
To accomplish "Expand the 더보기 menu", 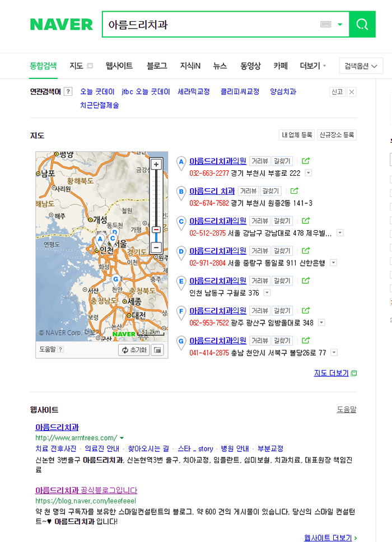I will [x=313, y=66].
